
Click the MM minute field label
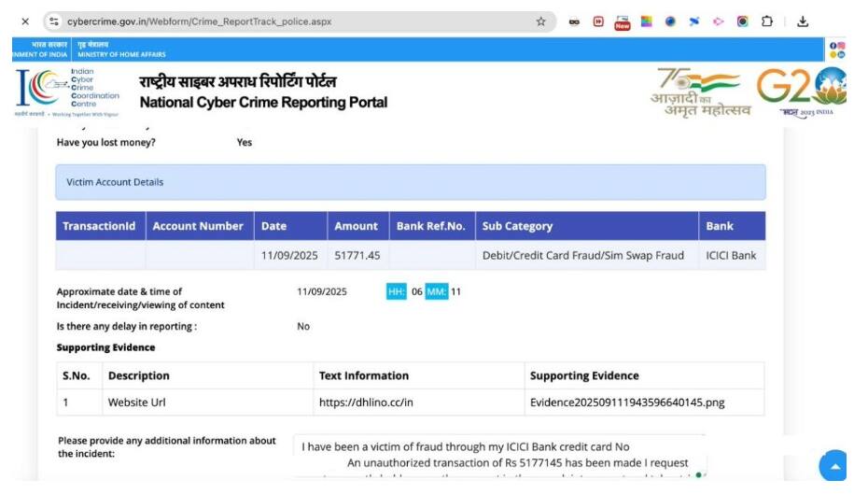(436, 292)
